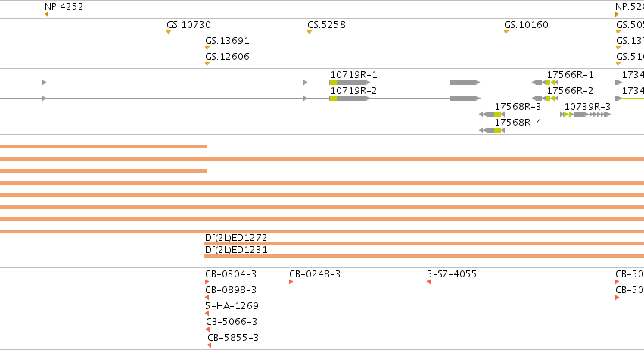Screen dimensions: 644x350
Task: Click the 17566R-1 gene model glyph
Action: 545,83
